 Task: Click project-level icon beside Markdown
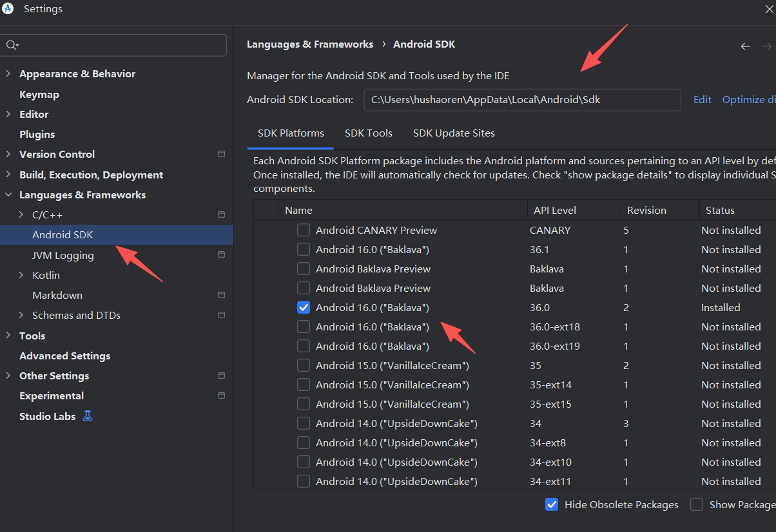[x=221, y=295]
